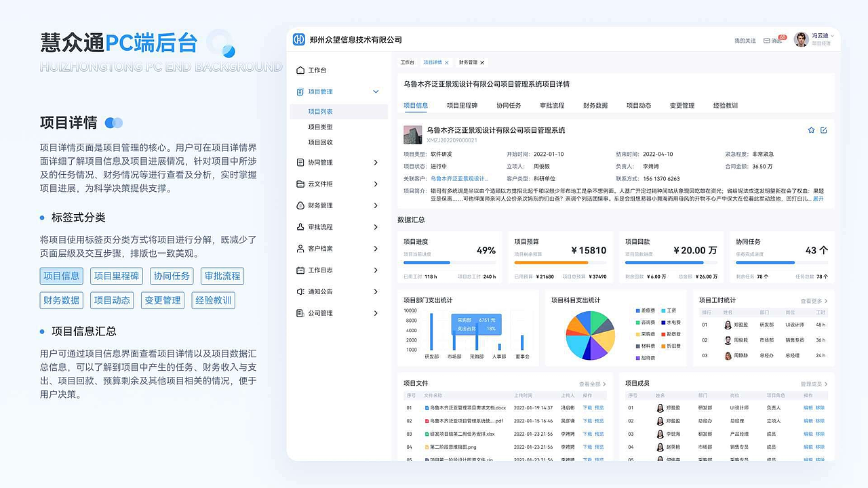868x488 pixels.
Task: Favorite the project with the star icon
Action: [811, 130]
